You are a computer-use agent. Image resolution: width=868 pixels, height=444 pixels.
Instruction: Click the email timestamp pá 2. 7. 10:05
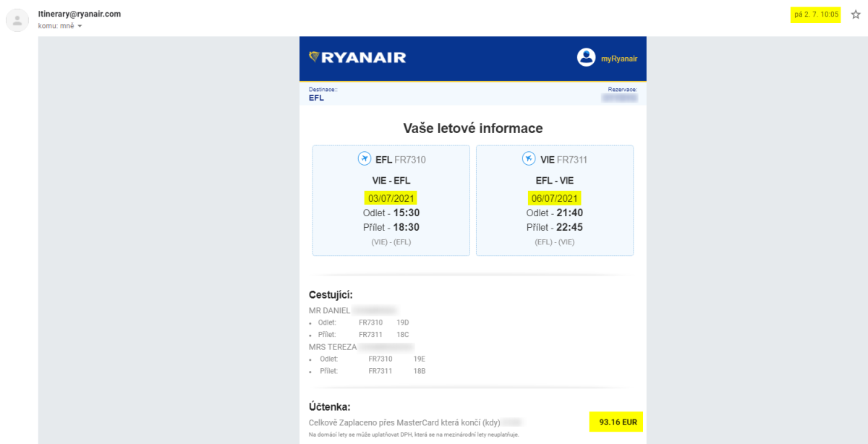[816, 14]
